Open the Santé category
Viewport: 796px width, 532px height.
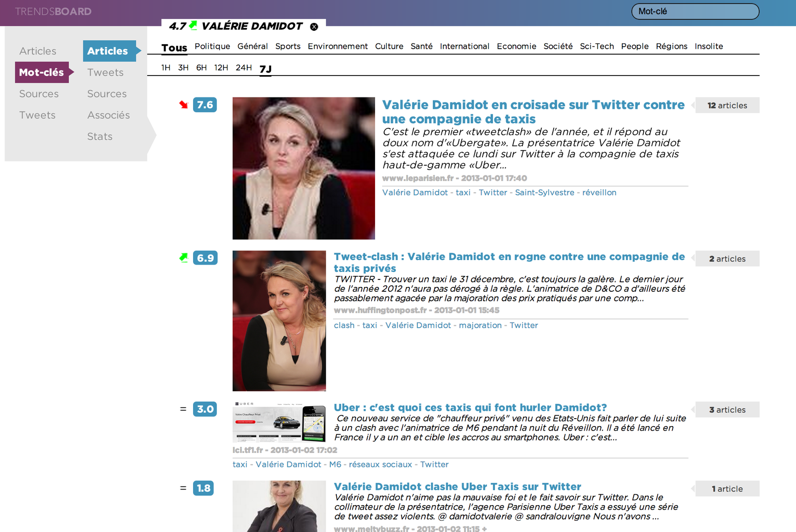coord(421,46)
